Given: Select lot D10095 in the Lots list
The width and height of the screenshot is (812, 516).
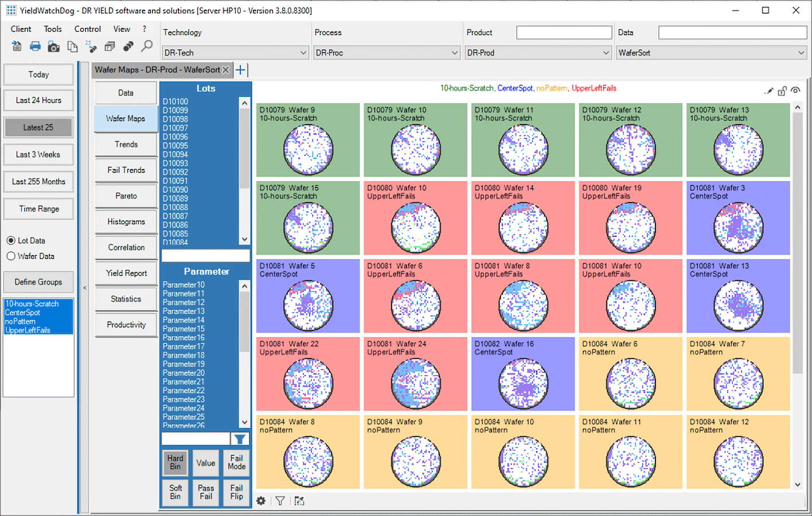Looking at the screenshot, I should [x=175, y=146].
